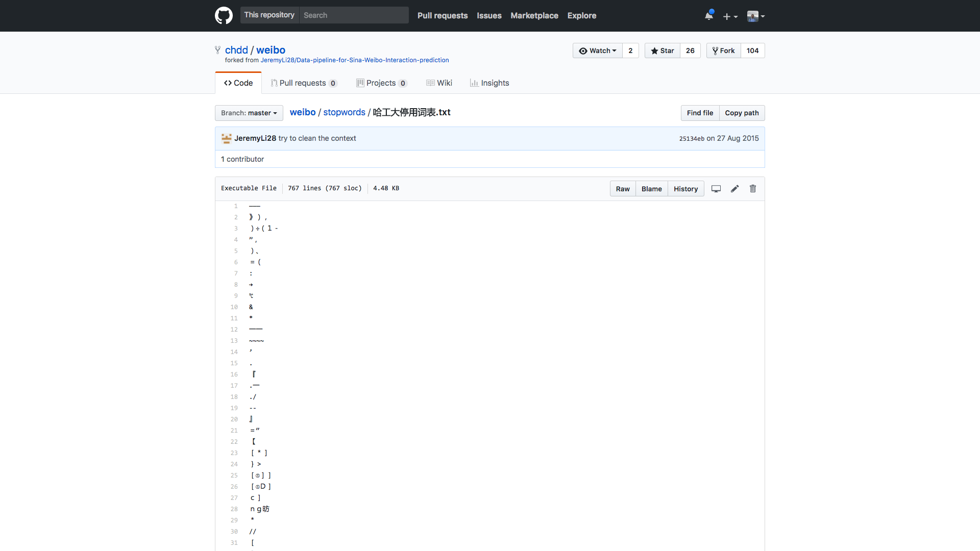Screen dimensions: 980x551
Task: Open the weibo repository title link
Action: (271, 50)
